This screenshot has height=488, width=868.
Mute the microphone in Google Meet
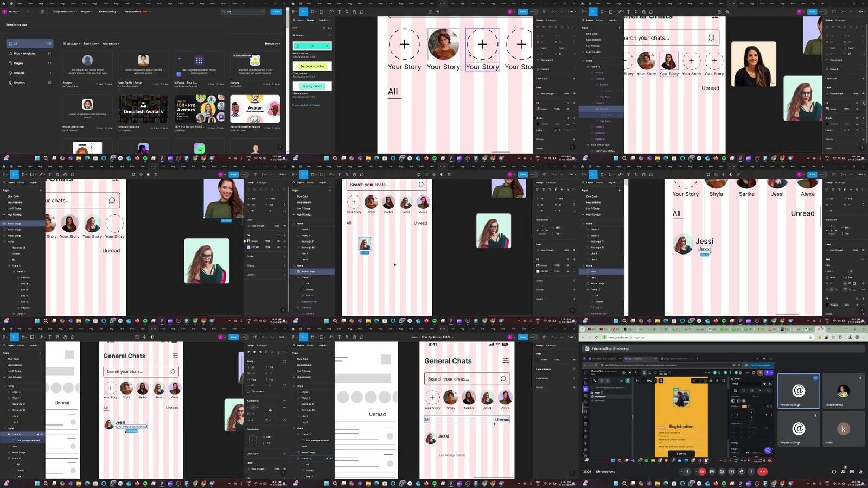[x=687, y=472]
